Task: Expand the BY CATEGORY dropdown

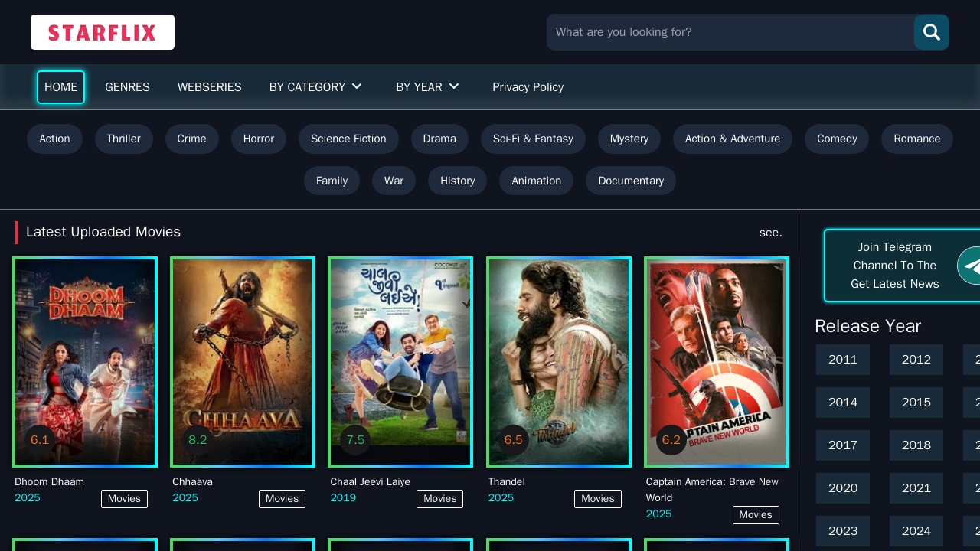Action: click(315, 87)
